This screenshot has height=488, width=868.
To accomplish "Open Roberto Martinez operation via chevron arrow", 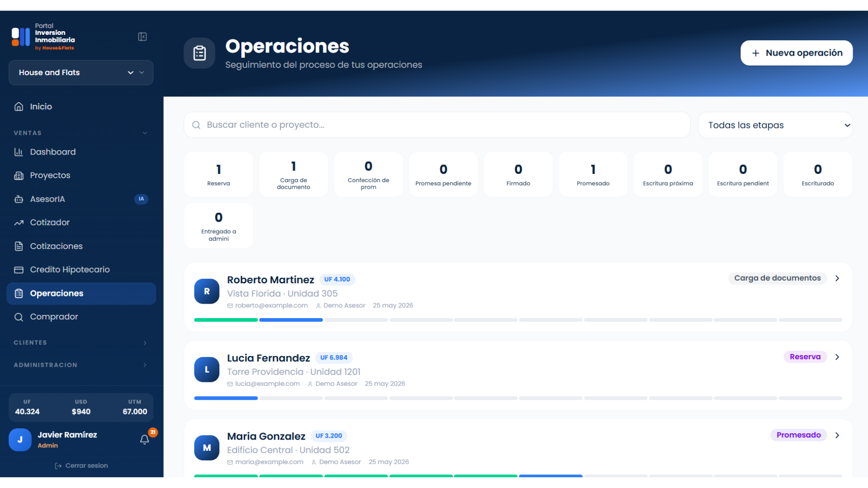I will [837, 278].
